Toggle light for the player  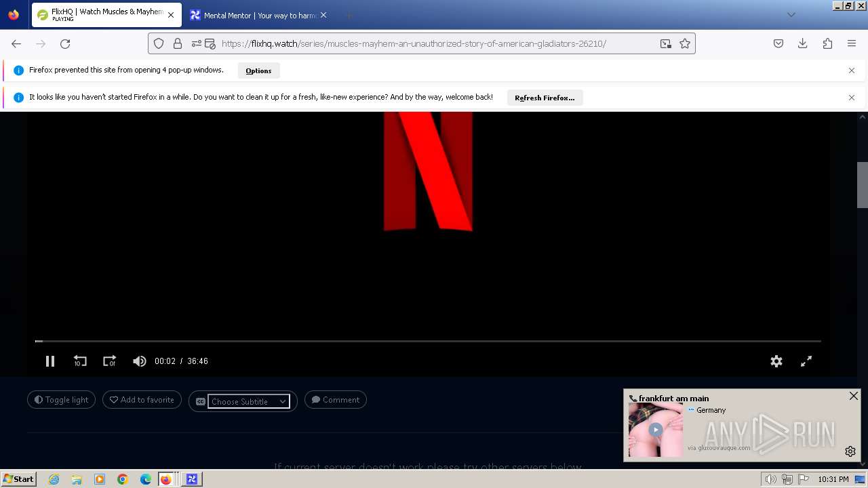(62, 400)
